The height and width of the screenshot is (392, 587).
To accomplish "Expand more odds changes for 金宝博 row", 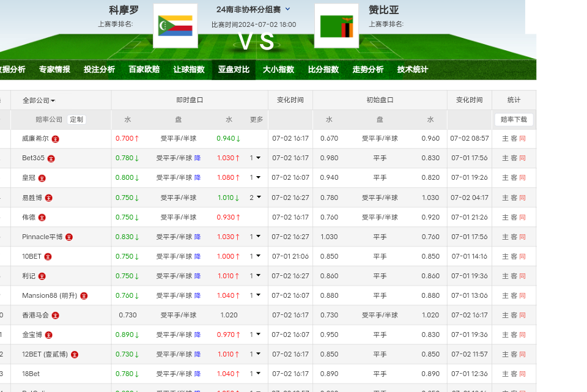I will (x=255, y=335).
